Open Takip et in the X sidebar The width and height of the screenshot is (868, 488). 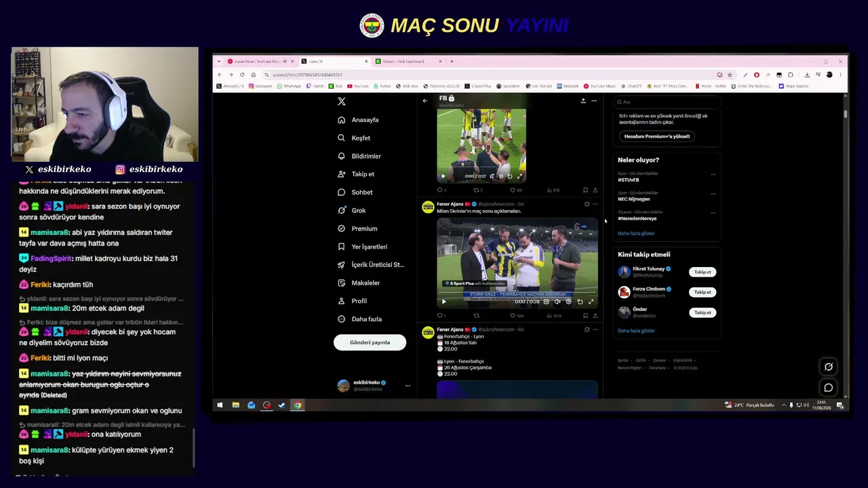356,174
